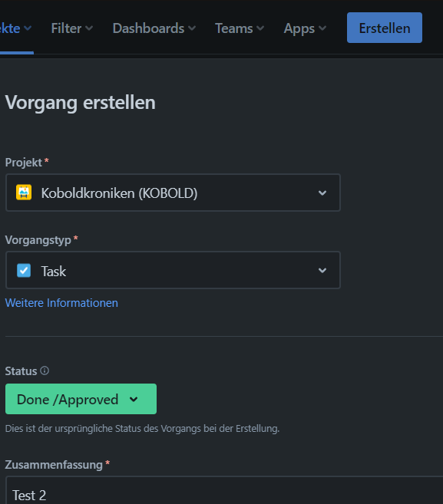Click the Koboldkroniken project avatar icon
This screenshot has height=504, width=443.
[24, 193]
